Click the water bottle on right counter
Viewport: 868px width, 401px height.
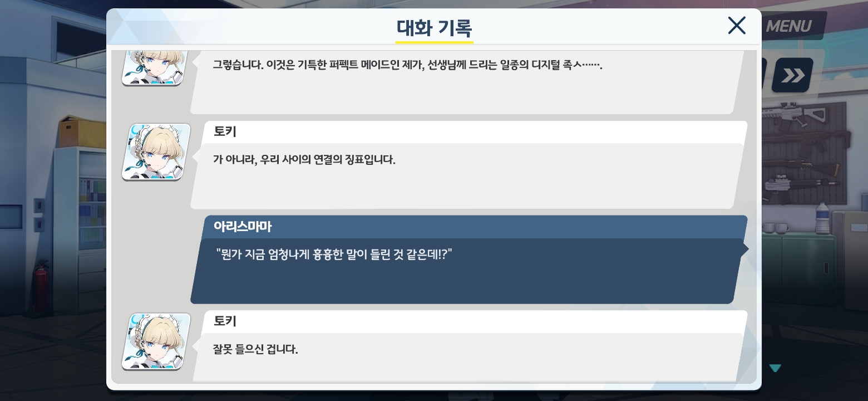822,217
